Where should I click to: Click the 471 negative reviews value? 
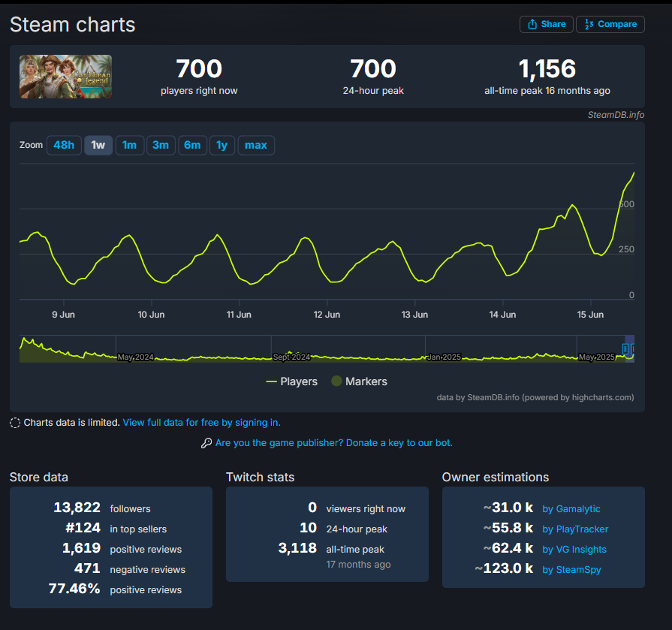point(87,568)
